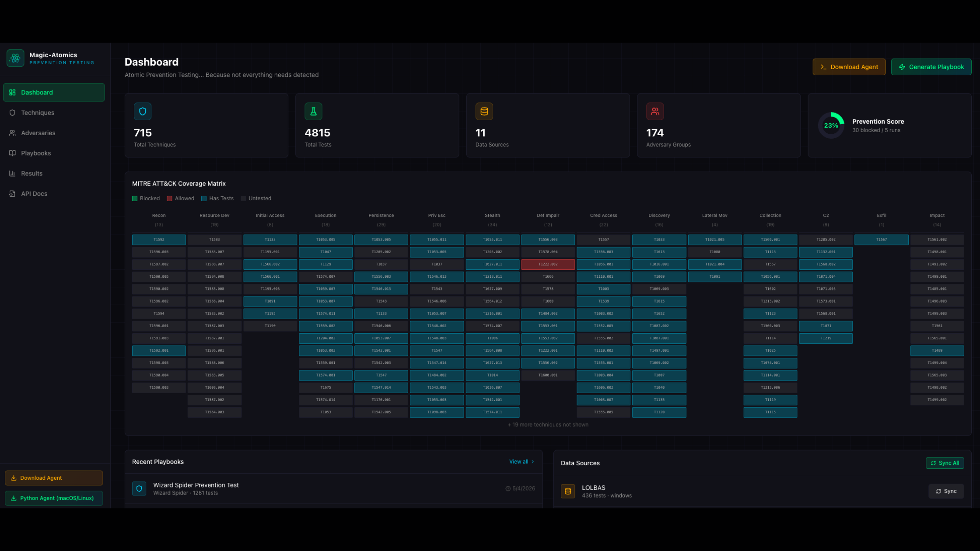Select the T1120 cell under Discovery

point(659,412)
